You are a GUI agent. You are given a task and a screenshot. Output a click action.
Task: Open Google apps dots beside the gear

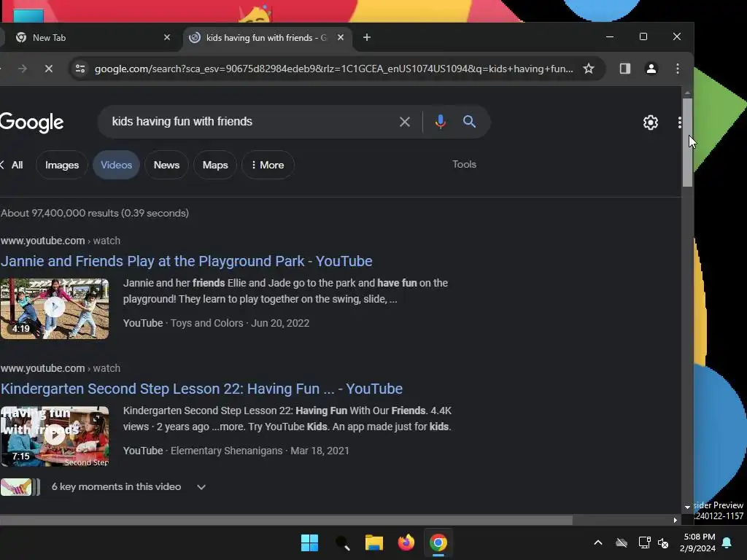[x=679, y=122]
